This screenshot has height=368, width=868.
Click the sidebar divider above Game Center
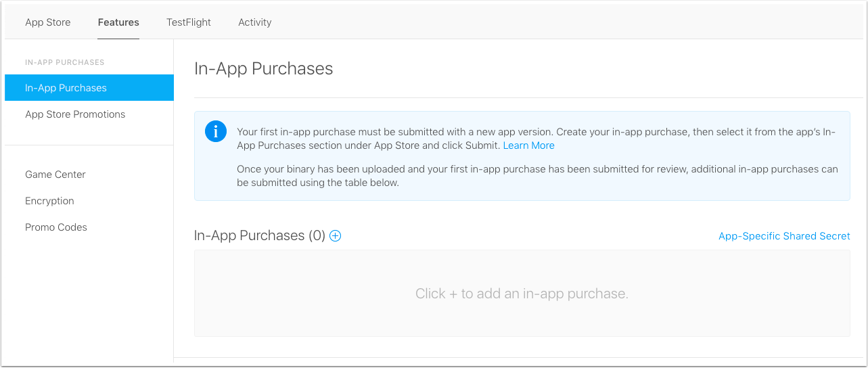[89, 145]
